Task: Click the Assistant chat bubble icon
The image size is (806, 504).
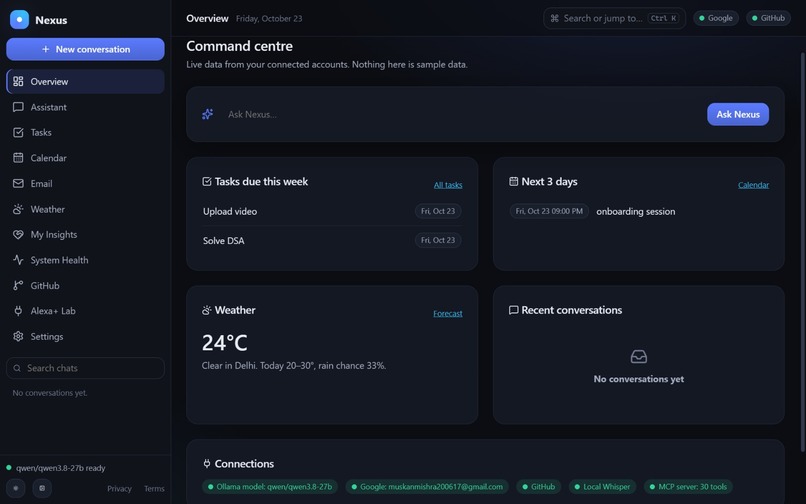Action: pos(18,107)
